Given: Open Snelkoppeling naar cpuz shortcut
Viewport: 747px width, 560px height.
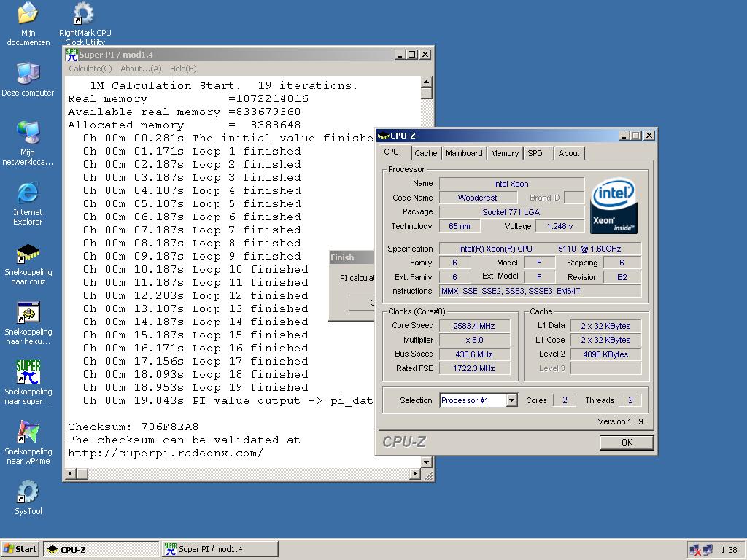Looking at the screenshot, I should (28, 264).
